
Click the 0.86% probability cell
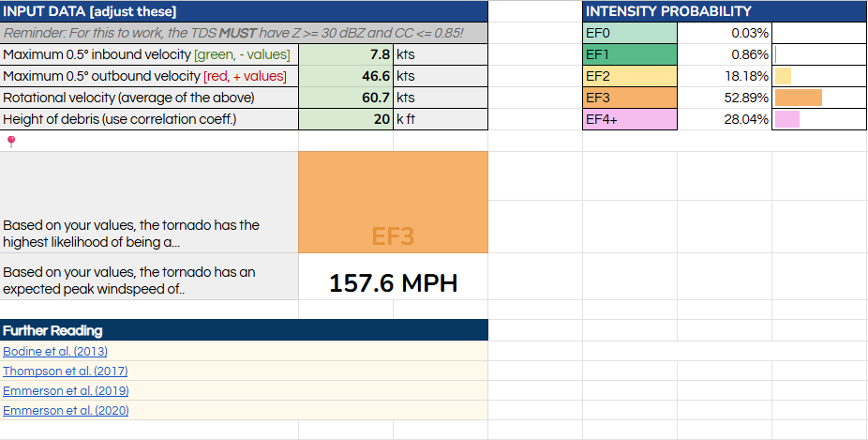(x=725, y=54)
